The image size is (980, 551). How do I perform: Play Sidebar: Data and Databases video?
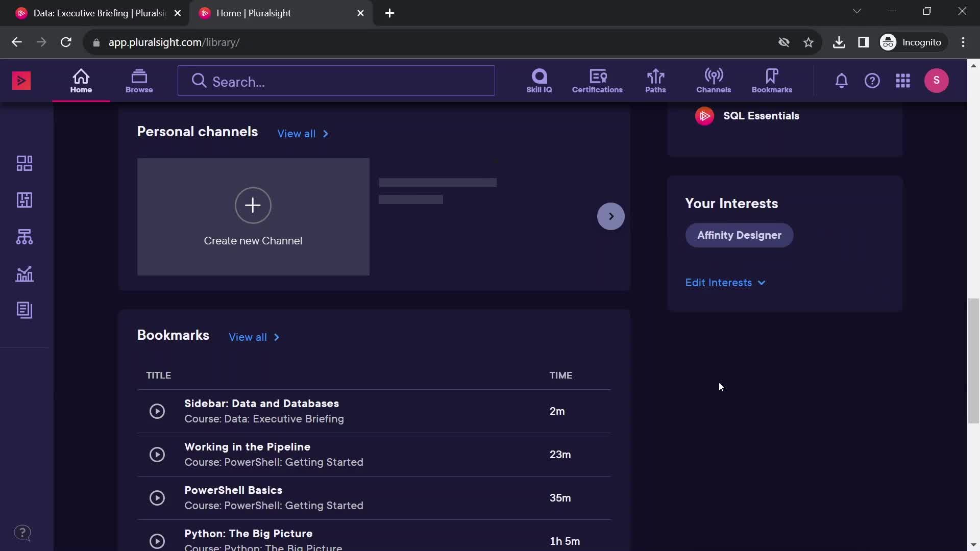(x=157, y=410)
